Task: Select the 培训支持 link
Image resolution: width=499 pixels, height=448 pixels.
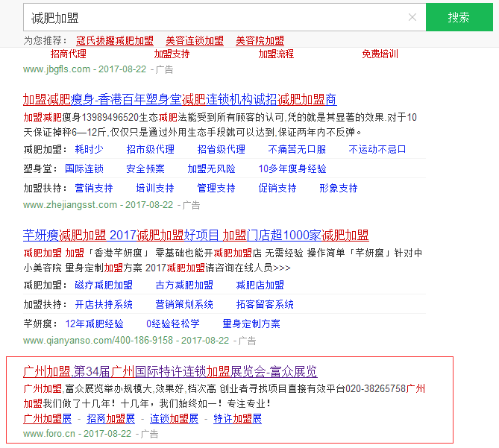Action: pyautogui.click(x=154, y=188)
